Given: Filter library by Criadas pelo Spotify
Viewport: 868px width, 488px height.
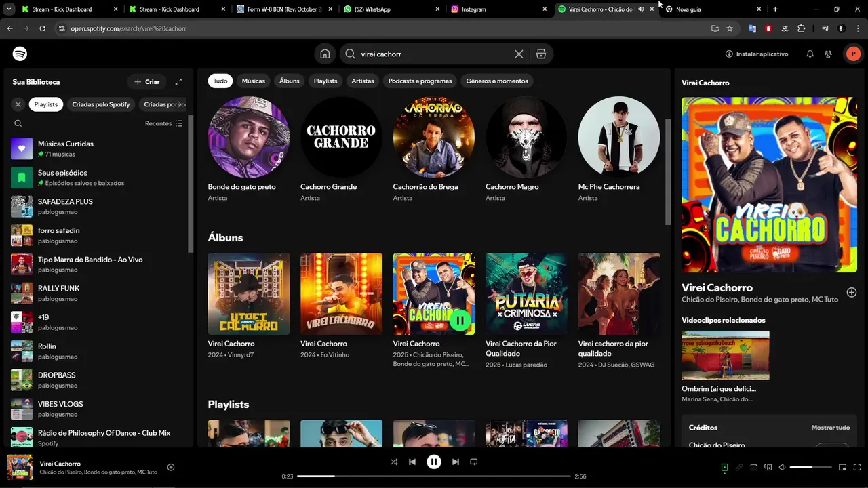Looking at the screenshot, I should [101, 104].
